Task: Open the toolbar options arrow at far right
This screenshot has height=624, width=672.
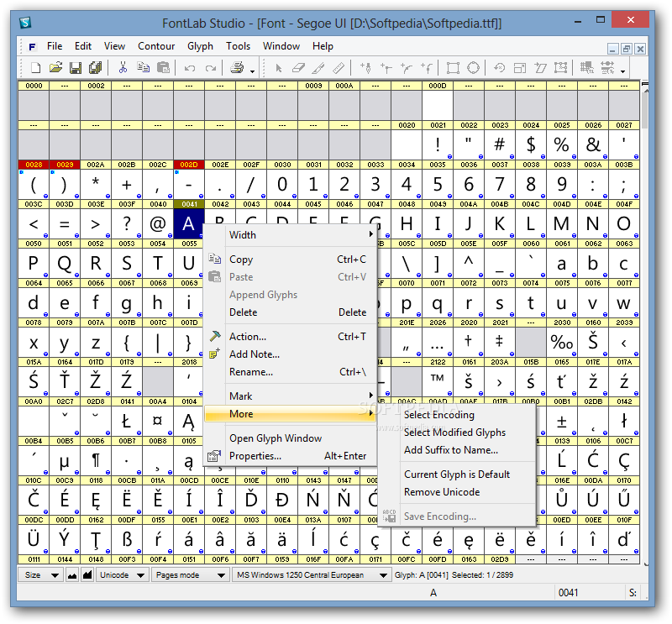Action: coord(622,71)
